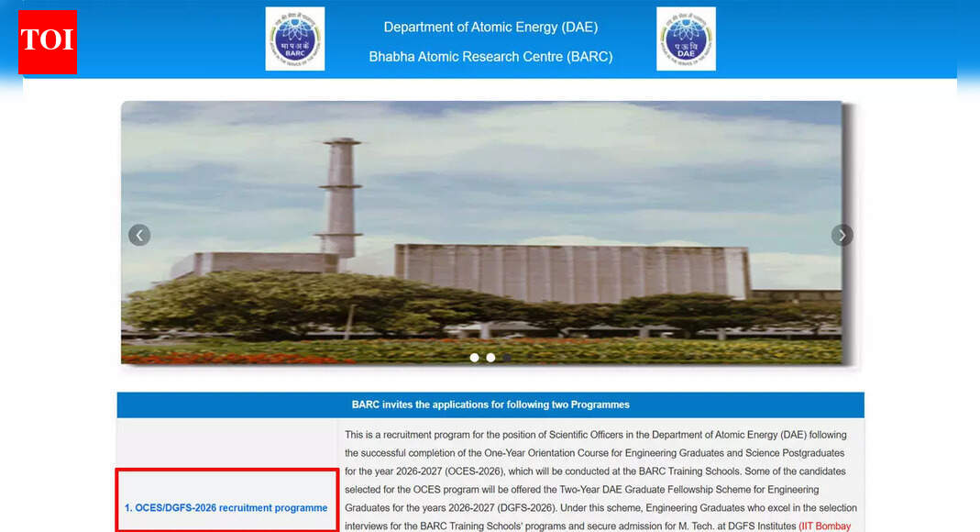980x532 pixels.
Task: Select the first carousel indicator dot
Action: [474, 358]
